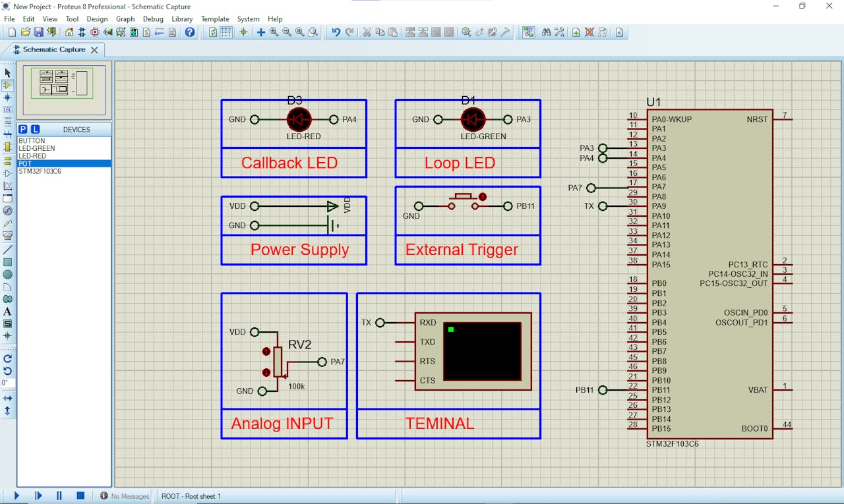844x504 pixels.
Task: Select STM32F103C6 in the devices list
Action: 40,171
